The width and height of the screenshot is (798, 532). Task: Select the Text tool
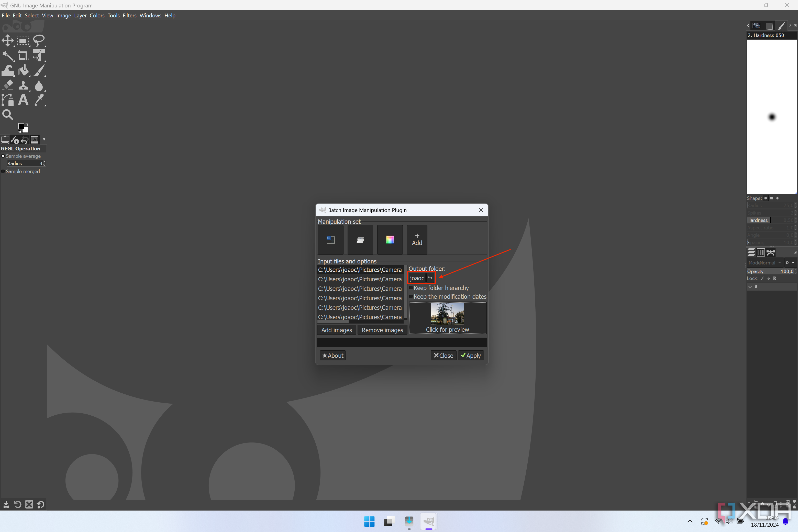[24, 100]
